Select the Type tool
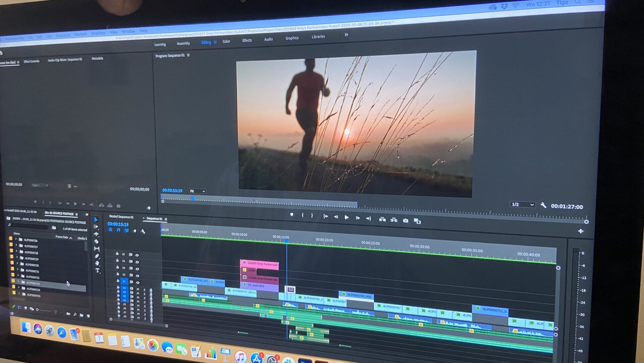Viewport: 644px width, 363px height. click(98, 270)
